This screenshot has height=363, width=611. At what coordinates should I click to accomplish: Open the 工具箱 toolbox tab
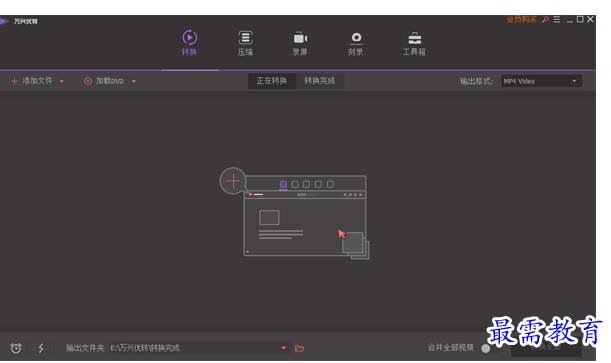[414, 43]
